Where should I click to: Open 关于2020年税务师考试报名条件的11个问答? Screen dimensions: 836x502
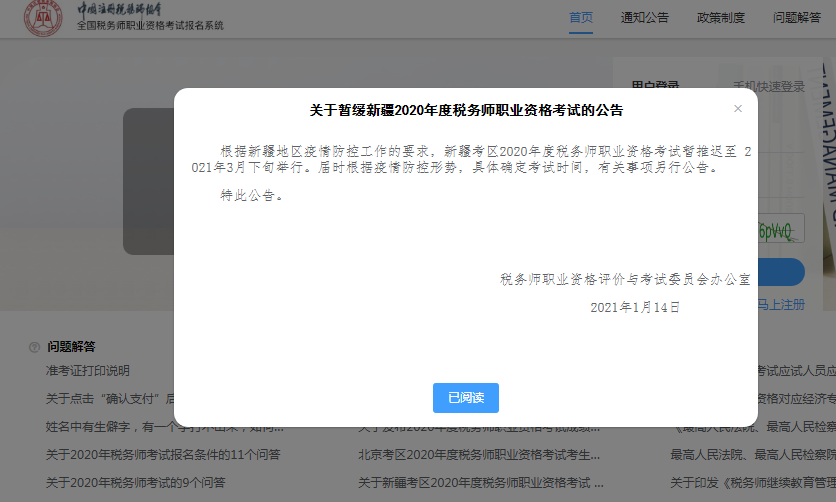[163, 455]
